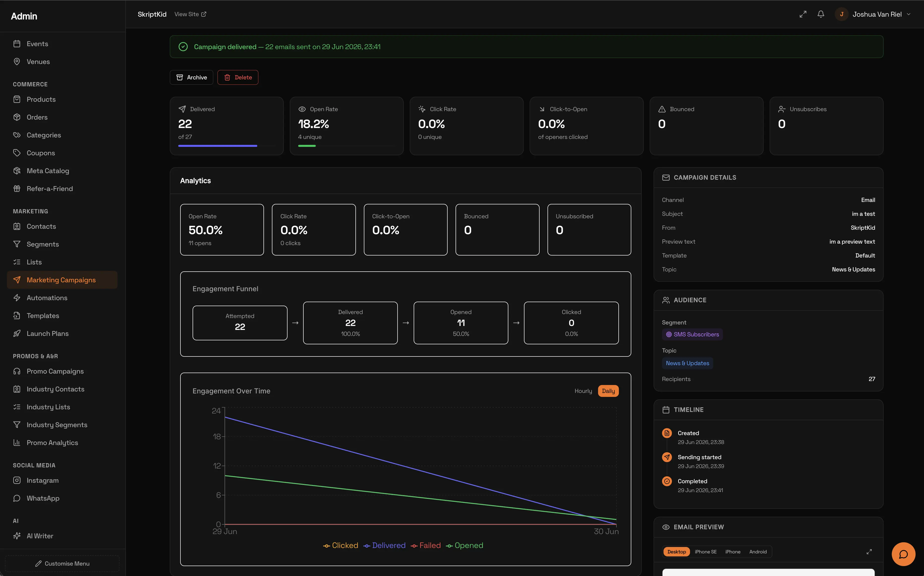Click the Promo Campaigns headphones icon
Viewport: 924px width, 576px height.
point(17,371)
